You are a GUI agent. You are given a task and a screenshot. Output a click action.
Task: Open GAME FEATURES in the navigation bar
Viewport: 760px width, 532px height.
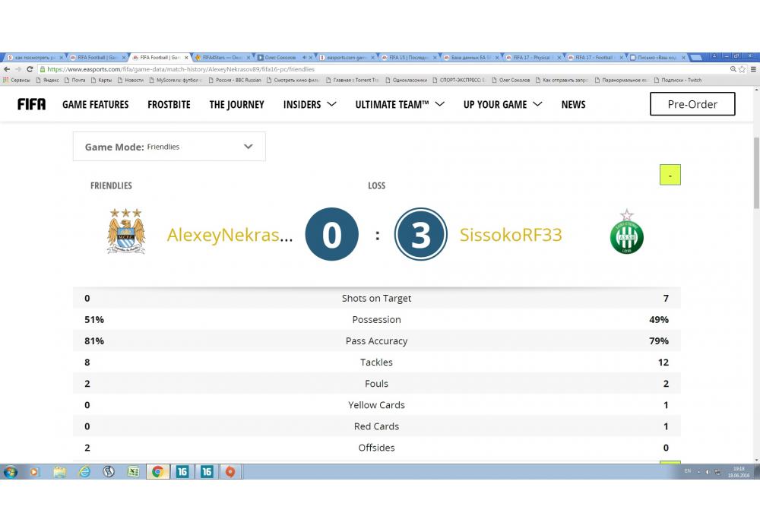click(96, 104)
